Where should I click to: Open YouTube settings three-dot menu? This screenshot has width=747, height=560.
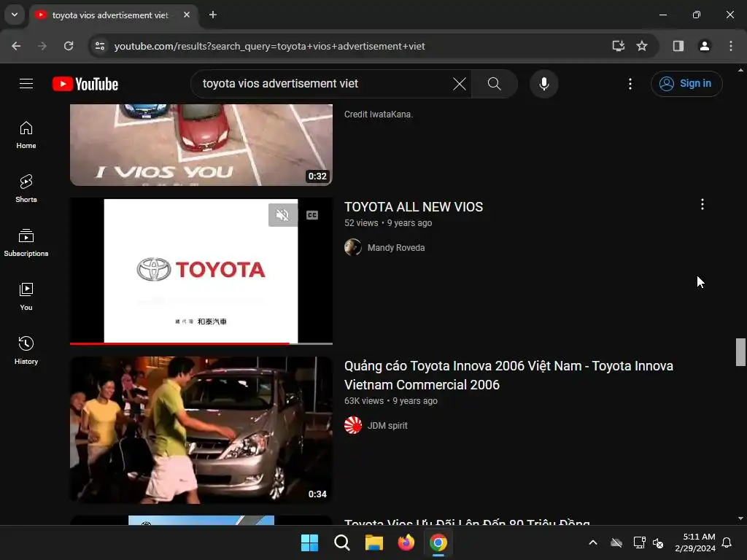pyautogui.click(x=630, y=84)
